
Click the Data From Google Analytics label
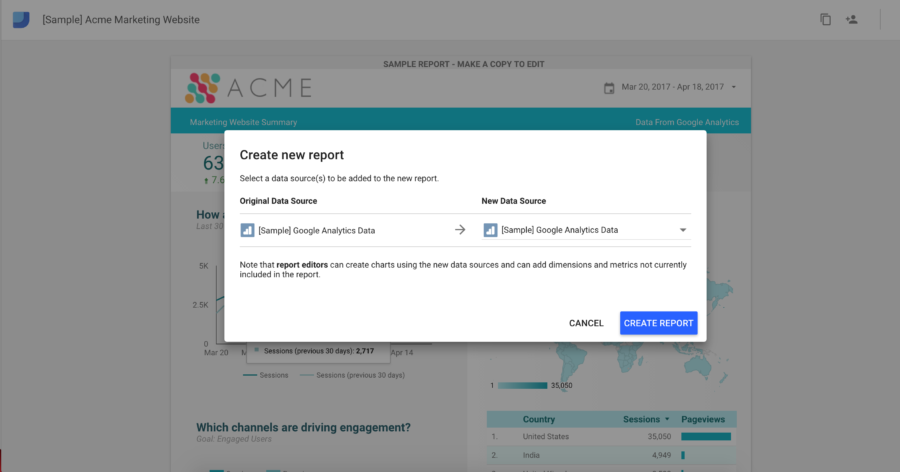687,122
